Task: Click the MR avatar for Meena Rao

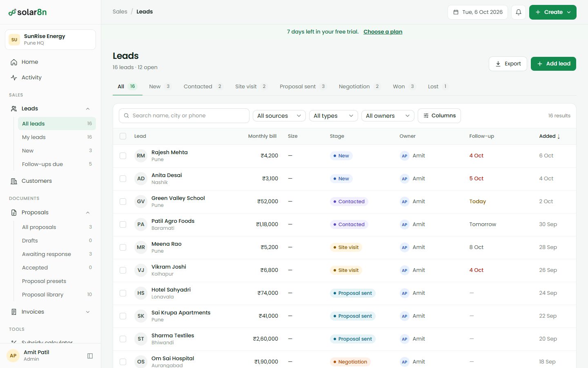Action: click(141, 247)
